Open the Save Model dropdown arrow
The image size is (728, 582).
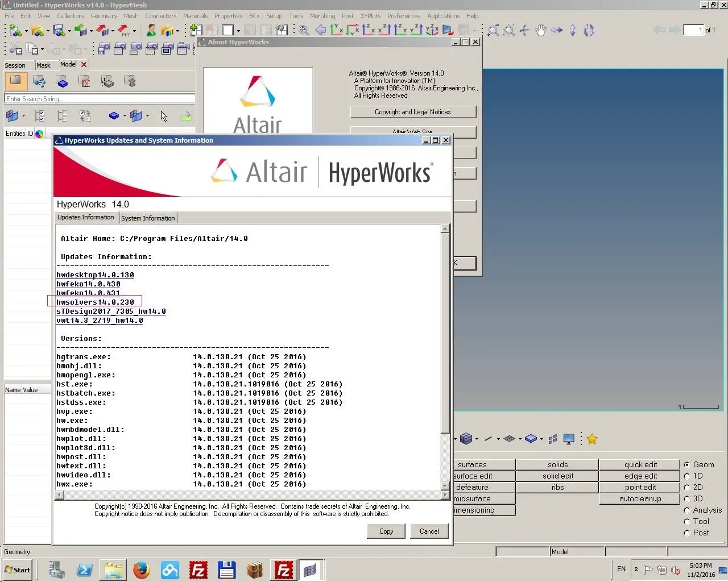pyautogui.click(x=69, y=31)
